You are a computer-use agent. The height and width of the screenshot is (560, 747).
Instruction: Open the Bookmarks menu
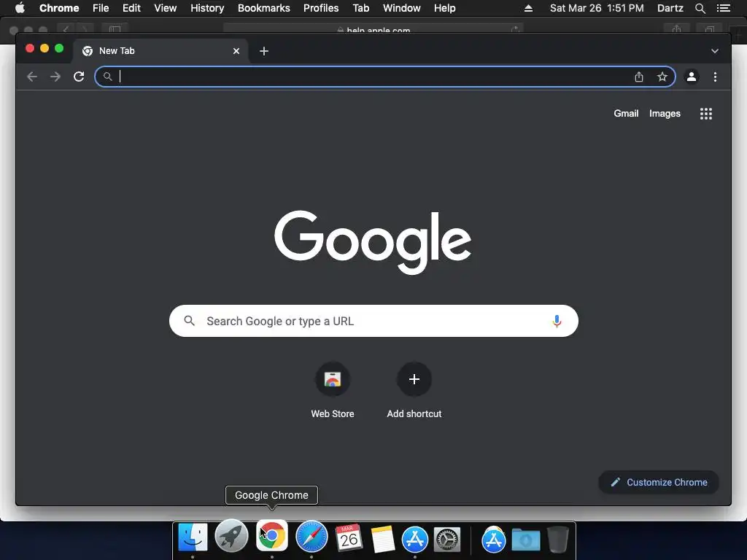tap(264, 8)
